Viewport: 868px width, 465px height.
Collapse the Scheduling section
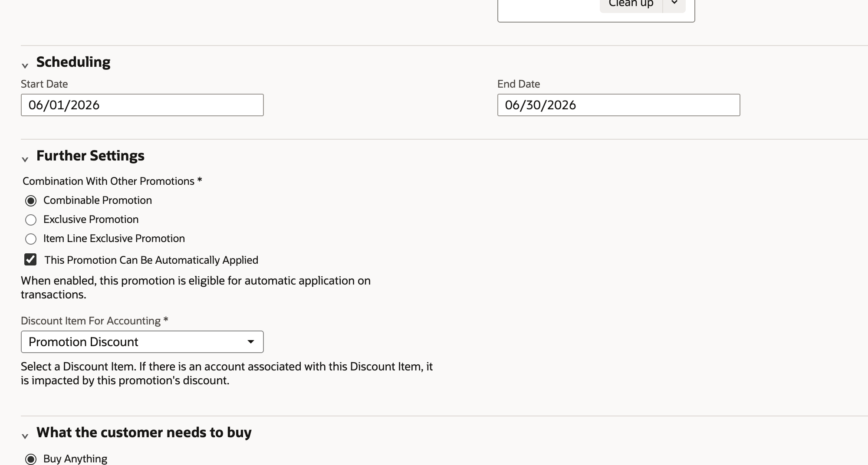[x=25, y=65]
